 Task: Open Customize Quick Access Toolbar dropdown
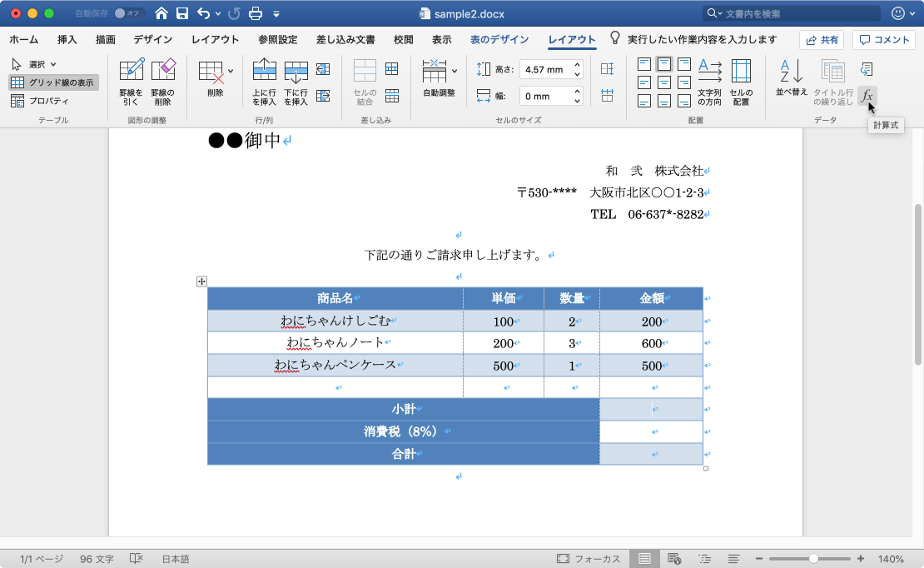coord(276,13)
